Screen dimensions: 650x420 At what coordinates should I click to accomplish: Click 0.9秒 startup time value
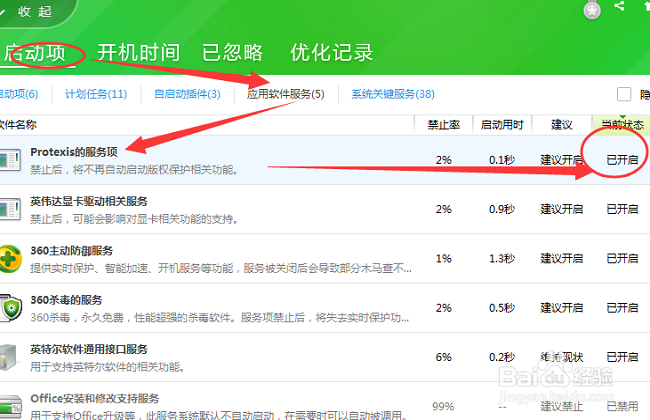(x=502, y=209)
